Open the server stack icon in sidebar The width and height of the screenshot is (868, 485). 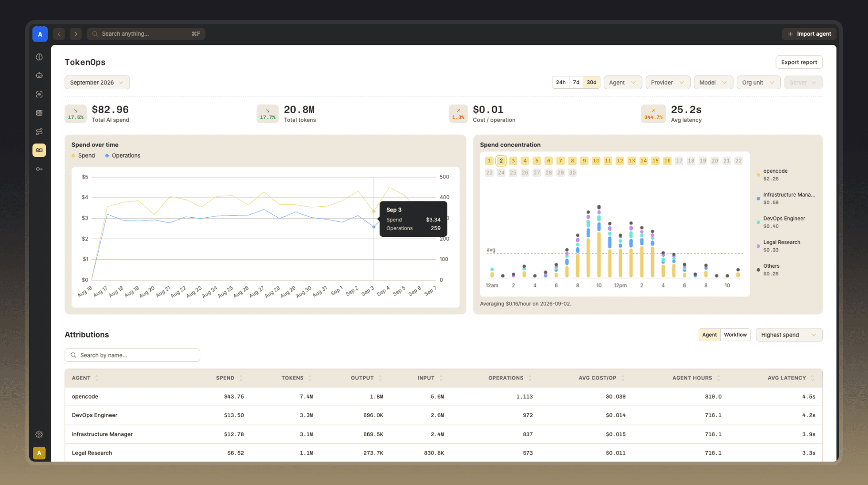pos(39,113)
